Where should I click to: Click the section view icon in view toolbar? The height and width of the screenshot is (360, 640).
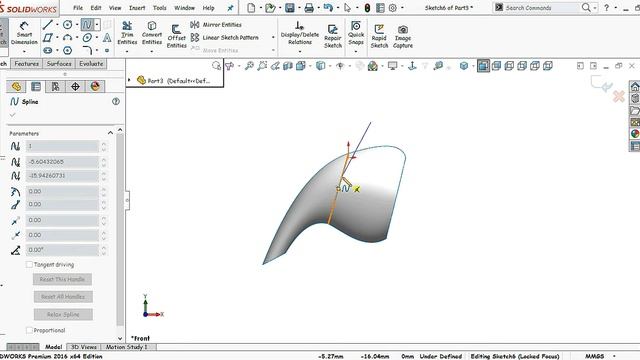[288, 66]
